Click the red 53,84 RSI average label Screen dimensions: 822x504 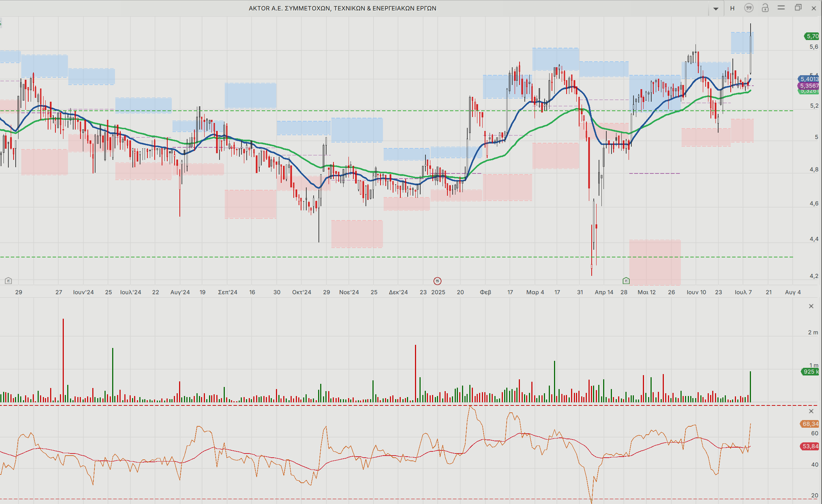click(x=810, y=446)
